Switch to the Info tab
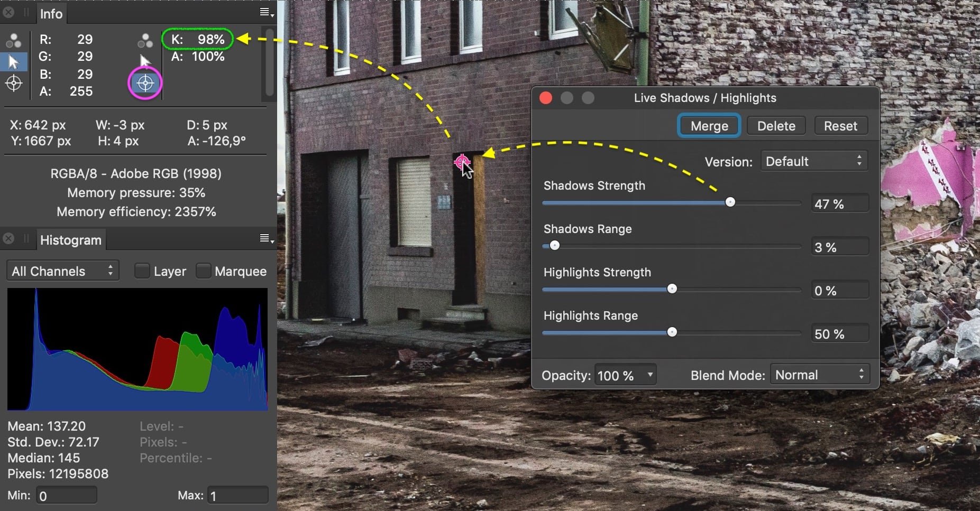 point(51,14)
